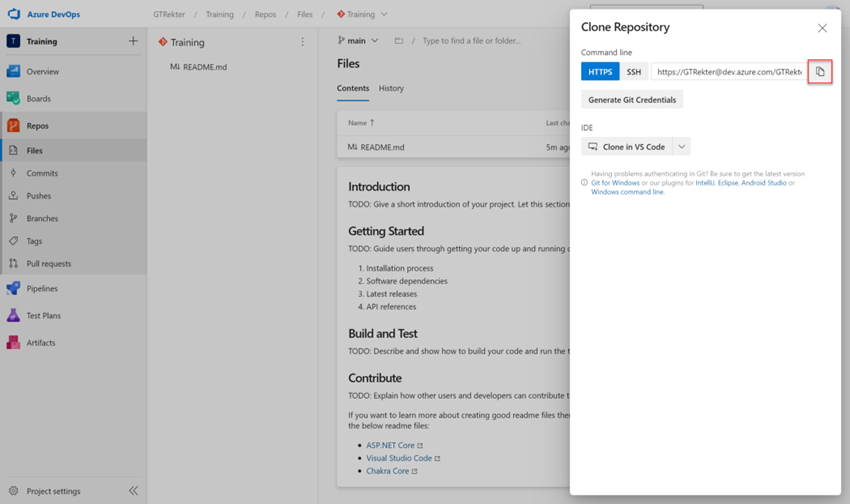
Task: Open the Android Studio plugin link
Action: pos(764,183)
